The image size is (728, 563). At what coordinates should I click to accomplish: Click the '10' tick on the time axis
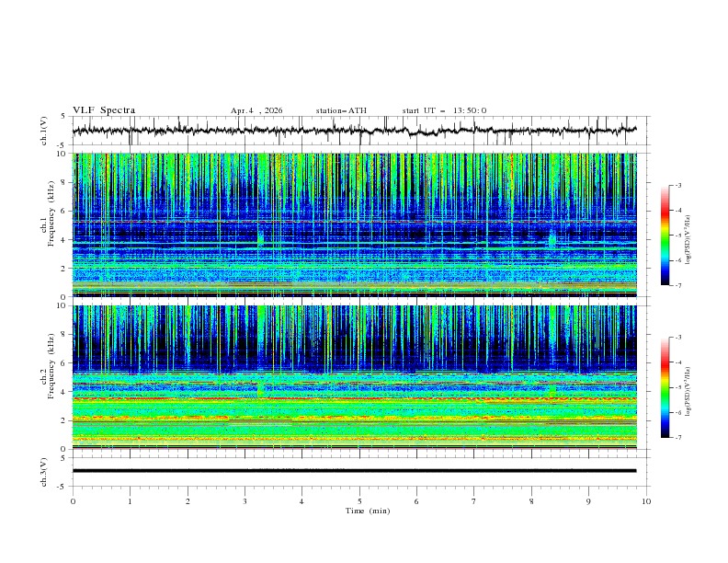[x=646, y=501]
